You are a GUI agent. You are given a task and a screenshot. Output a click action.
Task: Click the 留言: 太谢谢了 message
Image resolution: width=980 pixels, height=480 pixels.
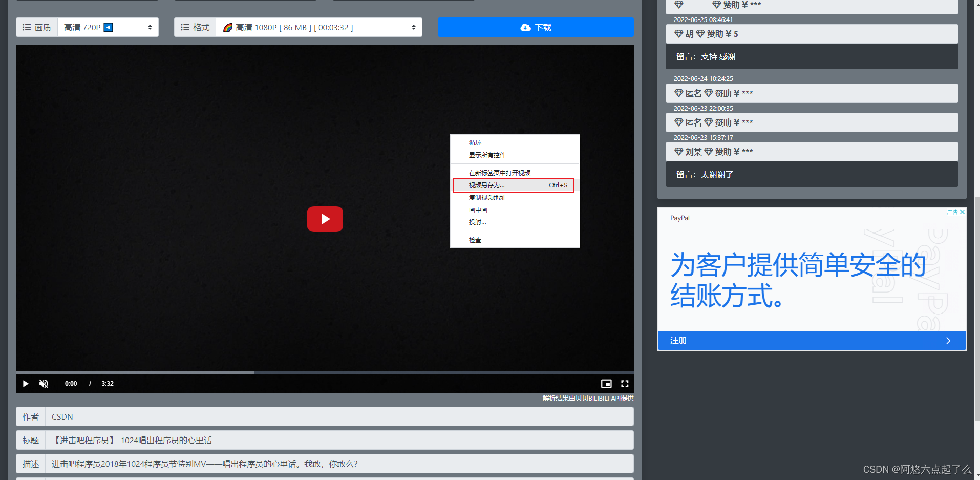point(812,174)
